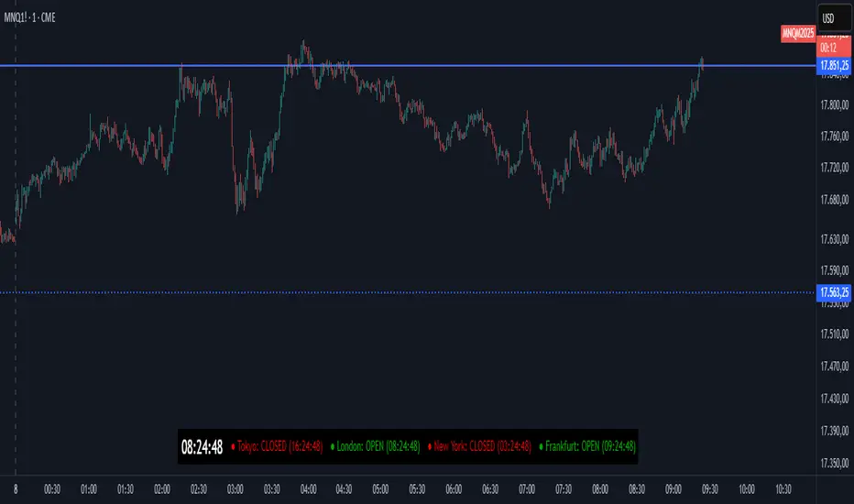The width and height of the screenshot is (854, 504).
Task: Click the 17.760,00 price axis label
Action: coord(835,137)
